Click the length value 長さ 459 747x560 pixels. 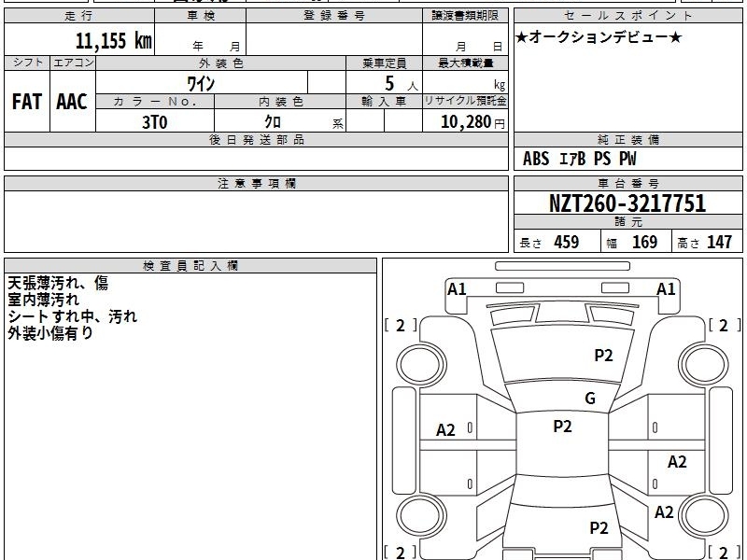549,243
